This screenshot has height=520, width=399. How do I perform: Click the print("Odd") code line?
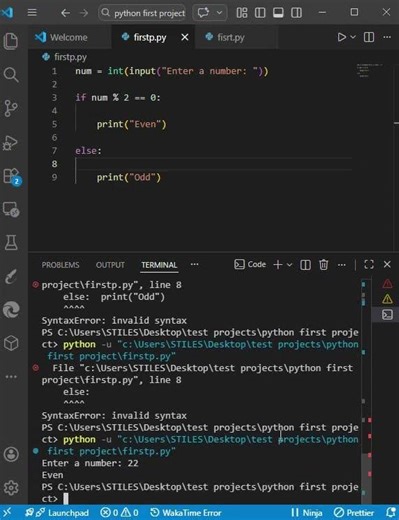click(129, 177)
